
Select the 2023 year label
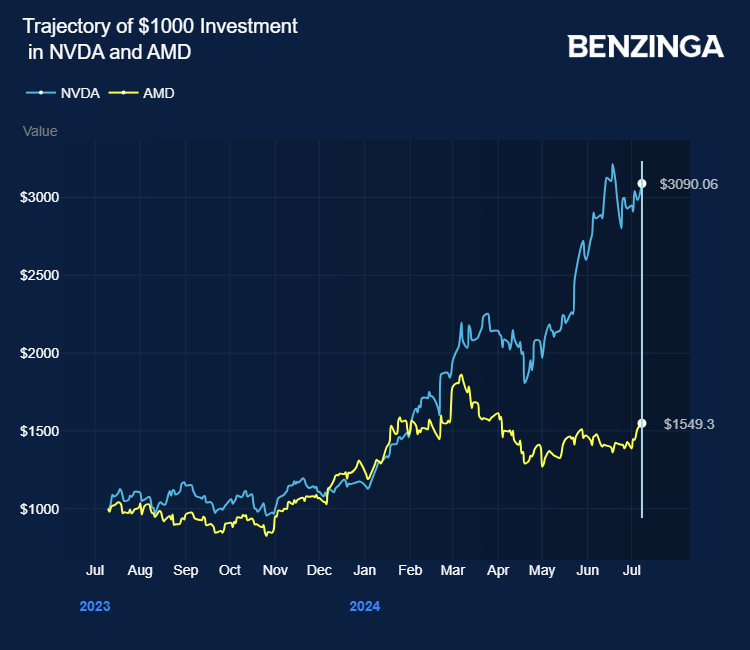point(95,606)
